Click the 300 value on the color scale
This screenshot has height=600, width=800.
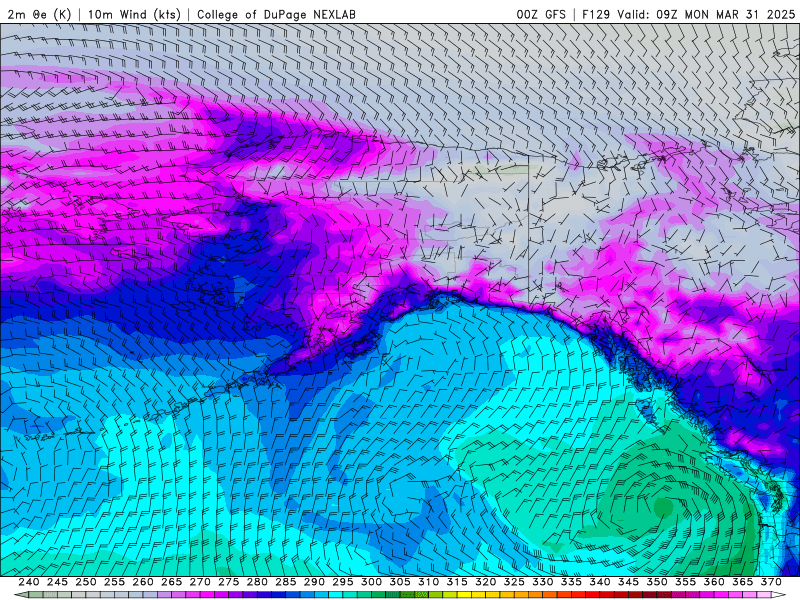pyautogui.click(x=371, y=582)
